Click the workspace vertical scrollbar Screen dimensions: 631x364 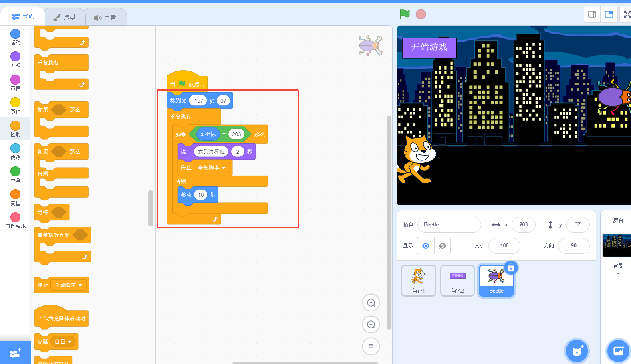[x=389, y=222]
